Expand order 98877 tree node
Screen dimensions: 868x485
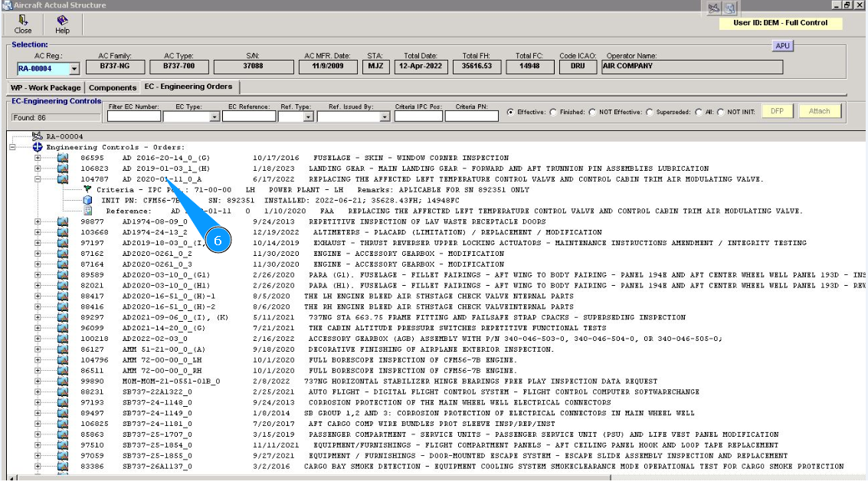tap(38, 221)
